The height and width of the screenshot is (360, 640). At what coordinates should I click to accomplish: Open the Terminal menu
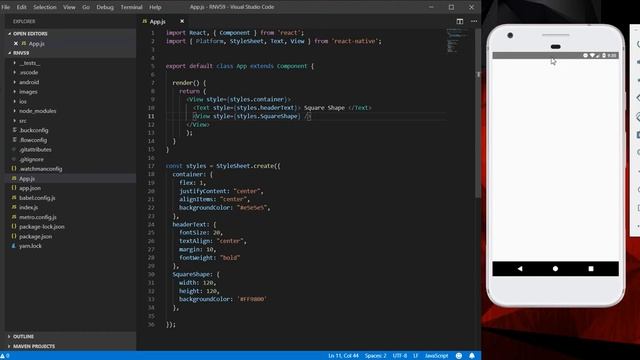(x=131, y=7)
